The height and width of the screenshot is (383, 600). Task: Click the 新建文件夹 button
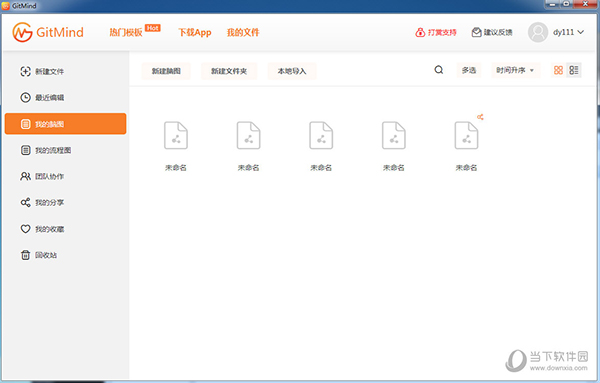coord(229,71)
